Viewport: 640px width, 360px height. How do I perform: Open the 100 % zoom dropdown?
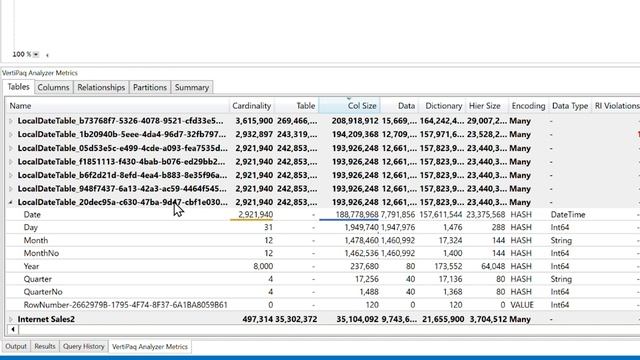pos(36,54)
